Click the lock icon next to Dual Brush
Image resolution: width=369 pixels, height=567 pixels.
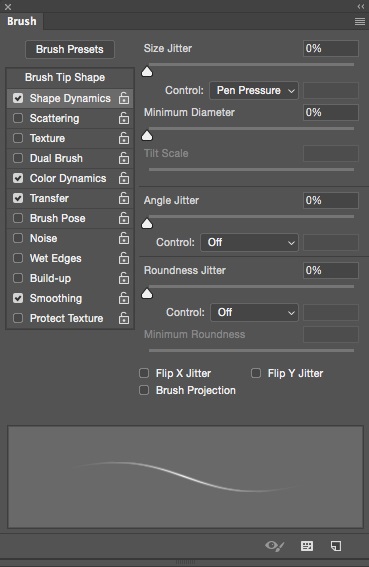pos(124,158)
